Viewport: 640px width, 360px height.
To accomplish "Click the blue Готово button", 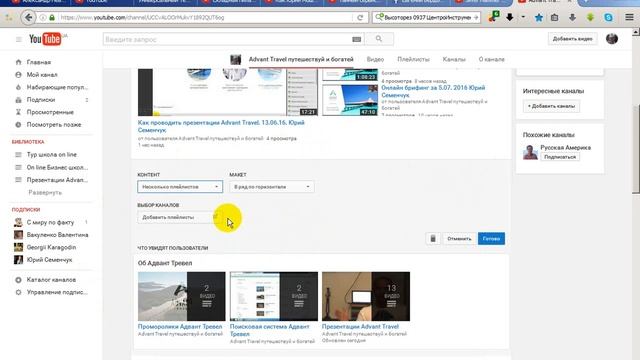I will point(491,238).
